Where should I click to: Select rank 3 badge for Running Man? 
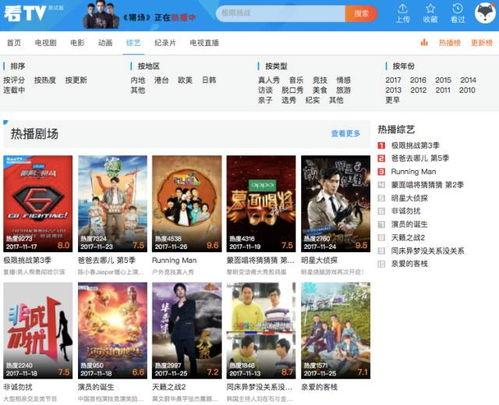coord(381,172)
